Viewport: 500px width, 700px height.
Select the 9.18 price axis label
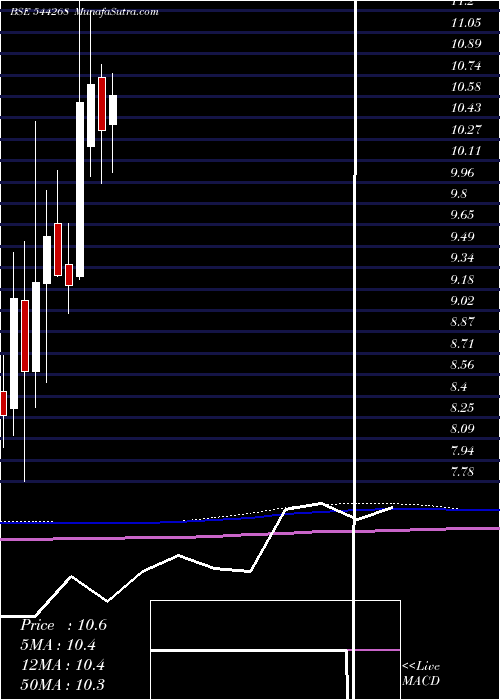coord(462,279)
